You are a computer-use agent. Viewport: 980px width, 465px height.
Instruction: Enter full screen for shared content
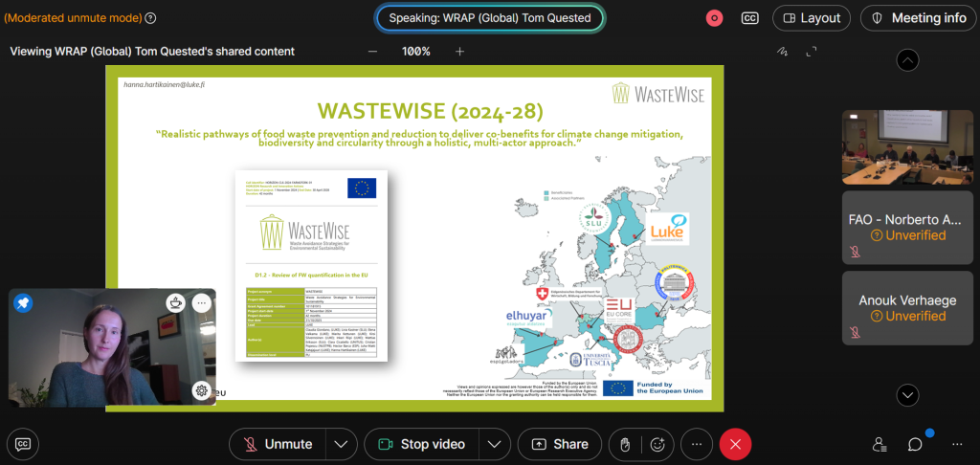click(x=812, y=52)
